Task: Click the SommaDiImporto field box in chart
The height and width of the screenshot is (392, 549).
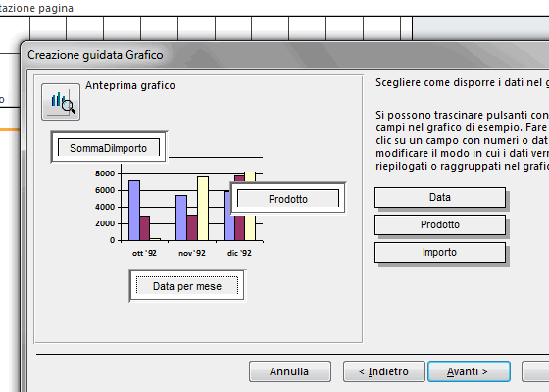Action: (109, 148)
